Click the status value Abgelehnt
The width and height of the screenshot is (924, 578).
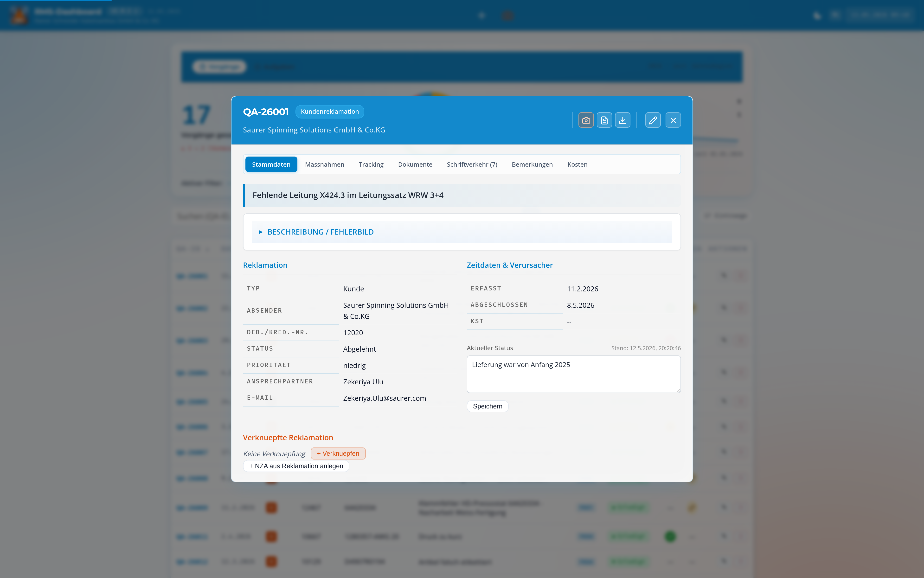[x=360, y=349]
